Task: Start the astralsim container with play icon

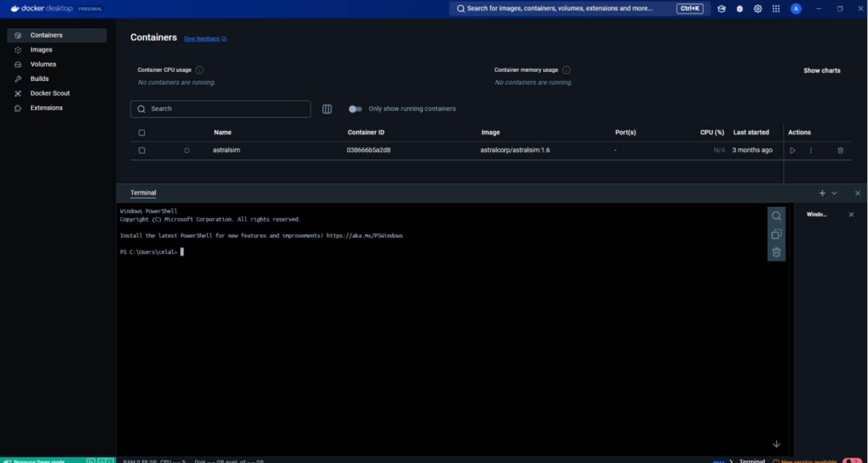Action: point(793,151)
